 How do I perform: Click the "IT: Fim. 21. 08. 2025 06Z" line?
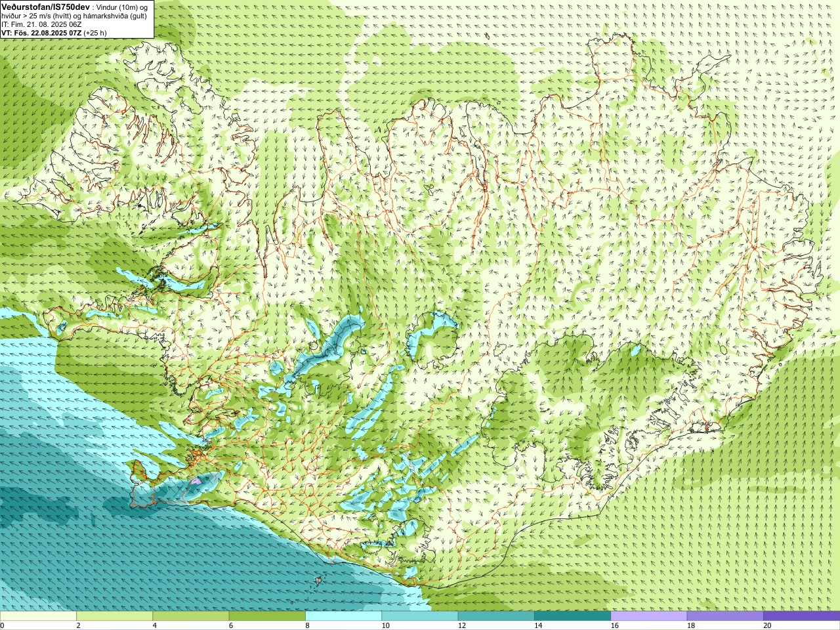tap(41, 24)
